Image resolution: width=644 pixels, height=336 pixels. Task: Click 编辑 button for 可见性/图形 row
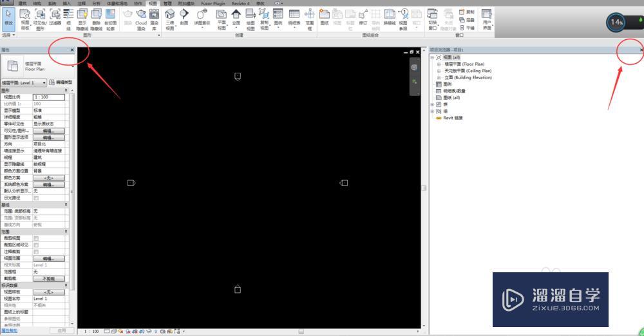(48, 131)
